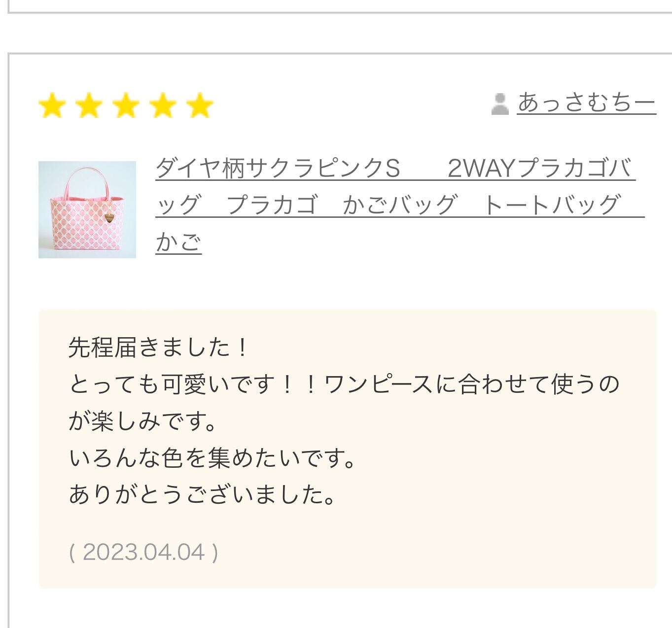Click the gold charm on the bag image
This screenshot has width=672, height=628.
coord(108,217)
